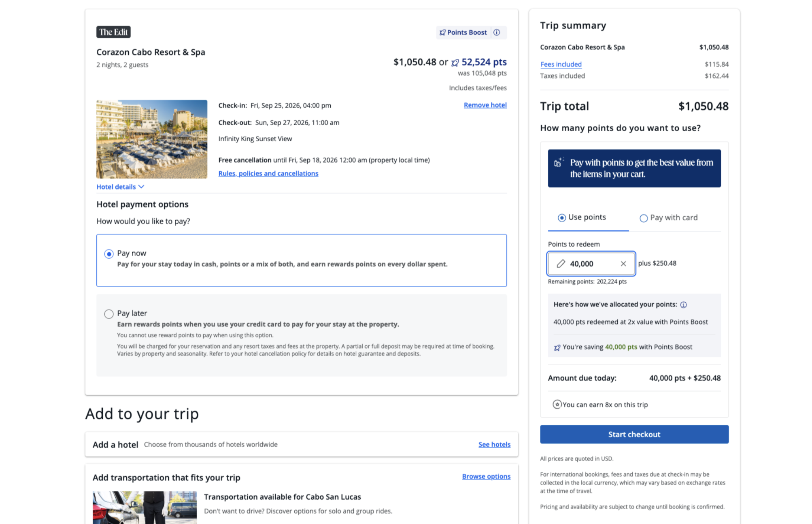Select the Use points tab
The width and height of the screenshot is (812, 524).
tap(562, 218)
